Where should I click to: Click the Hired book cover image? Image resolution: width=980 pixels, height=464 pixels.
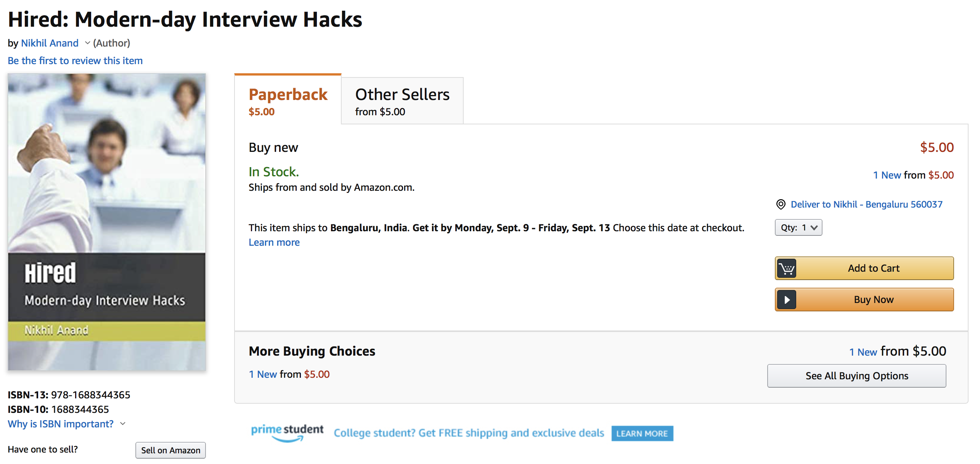click(107, 222)
